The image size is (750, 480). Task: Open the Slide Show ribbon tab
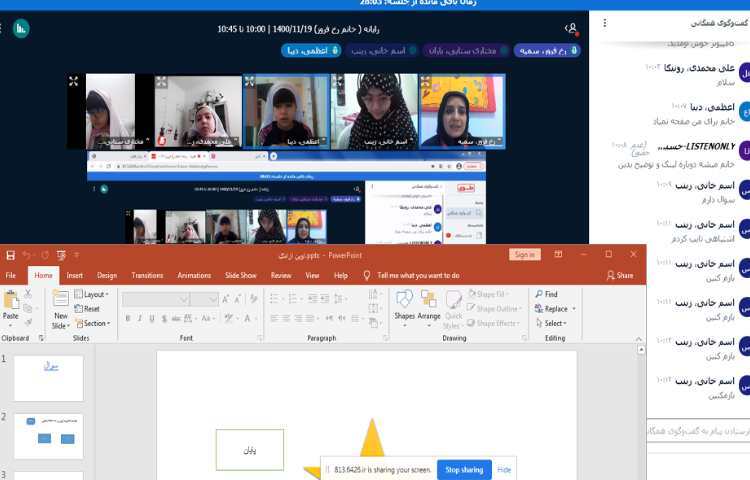(240, 275)
